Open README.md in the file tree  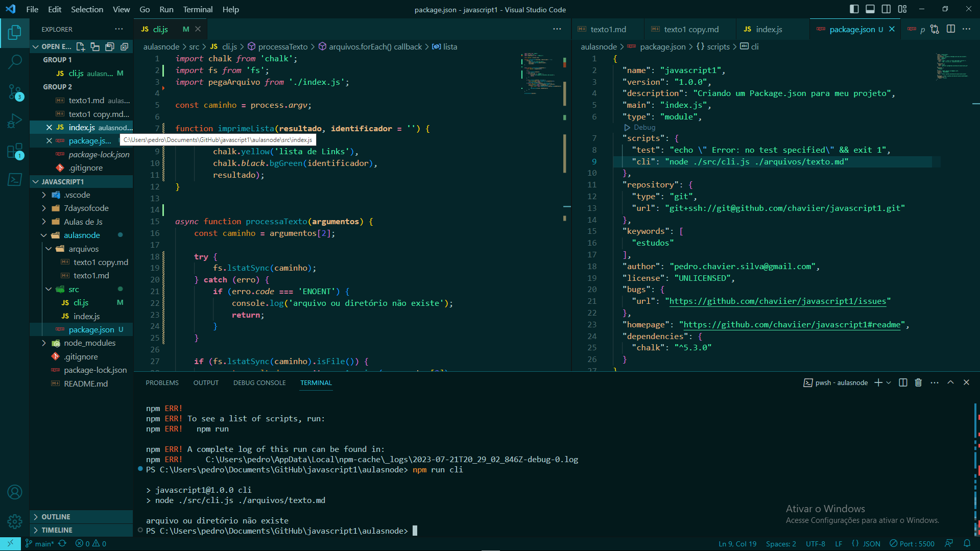(x=85, y=384)
